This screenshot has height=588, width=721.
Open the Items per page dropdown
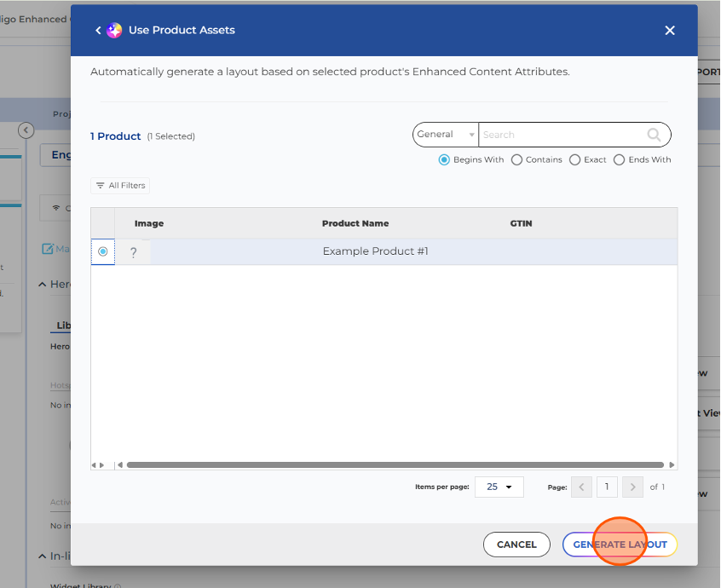499,487
